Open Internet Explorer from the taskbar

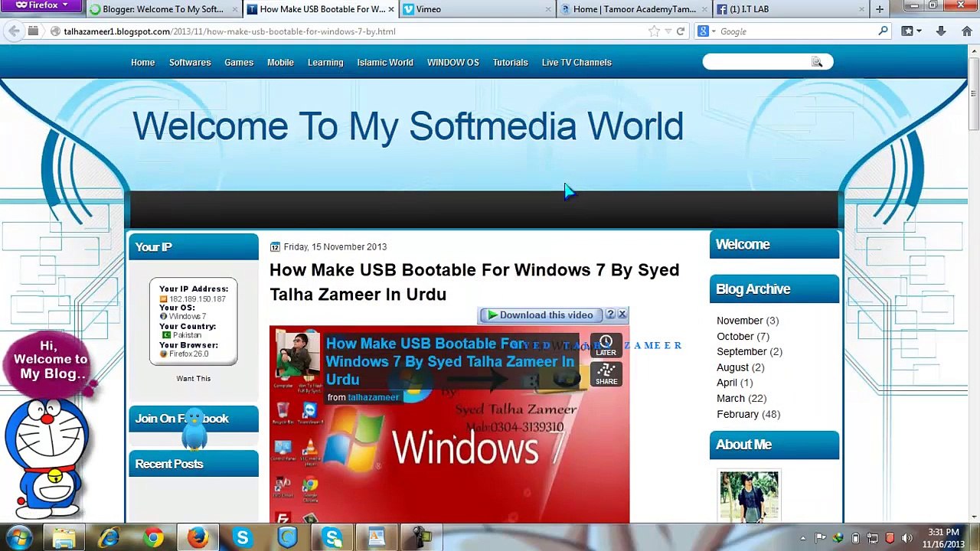tap(109, 538)
